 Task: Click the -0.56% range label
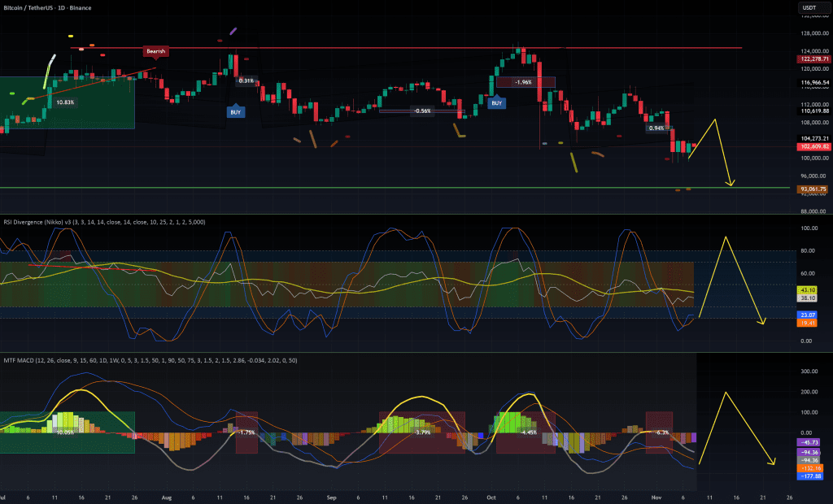pyautogui.click(x=422, y=111)
